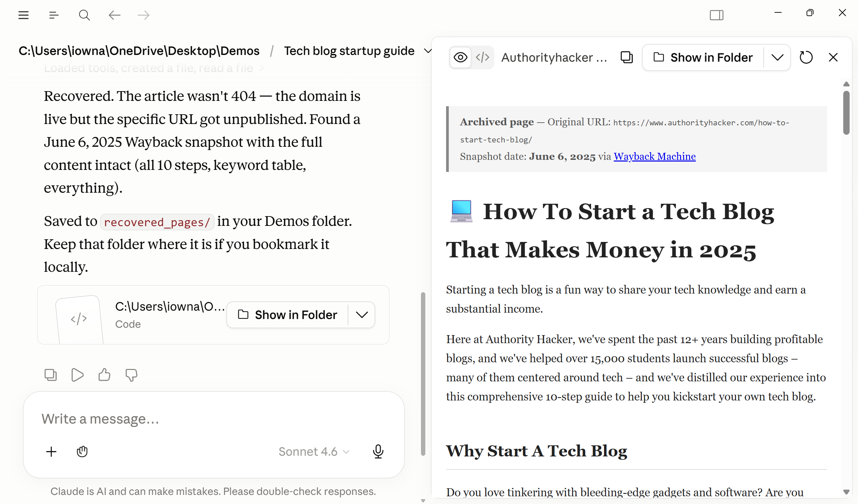Click the 'Why Start A Tech Blog' heading
The width and height of the screenshot is (858, 504).
[x=537, y=451]
